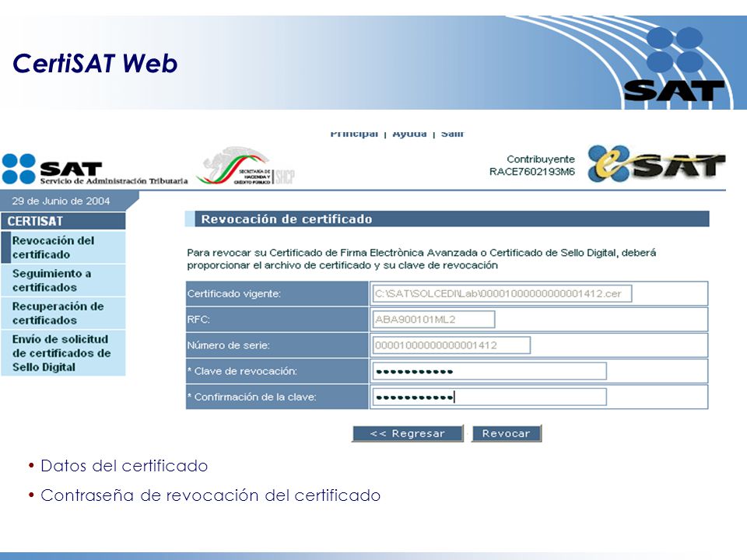This screenshot has width=747, height=560.
Task: Click the Revocar button
Action: pyautogui.click(x=507, y=433)
